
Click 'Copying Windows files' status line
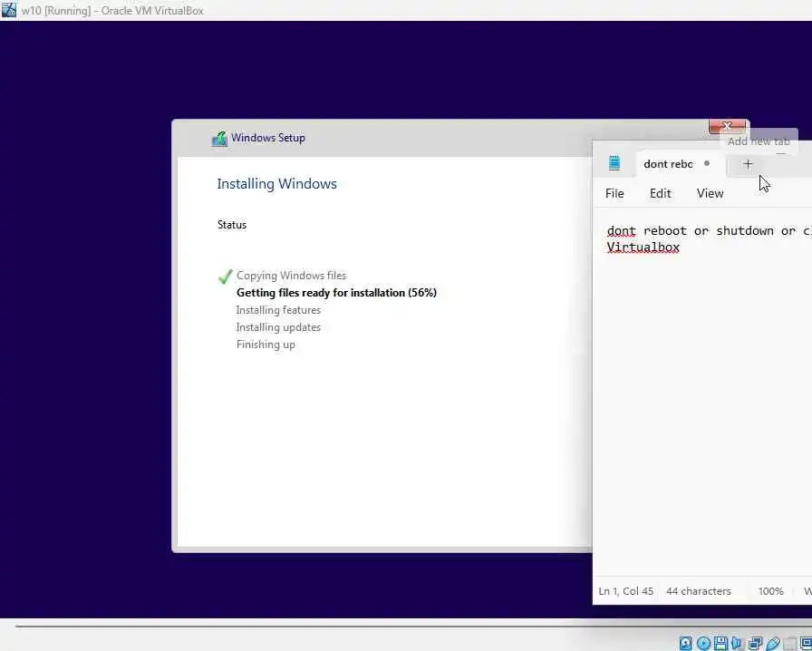coord(291,276)
